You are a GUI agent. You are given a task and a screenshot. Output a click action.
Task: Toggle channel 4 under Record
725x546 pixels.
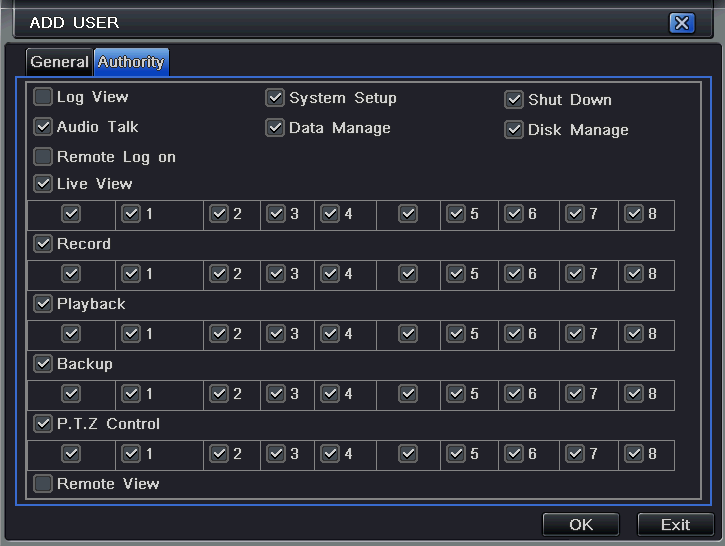point(330,274)
